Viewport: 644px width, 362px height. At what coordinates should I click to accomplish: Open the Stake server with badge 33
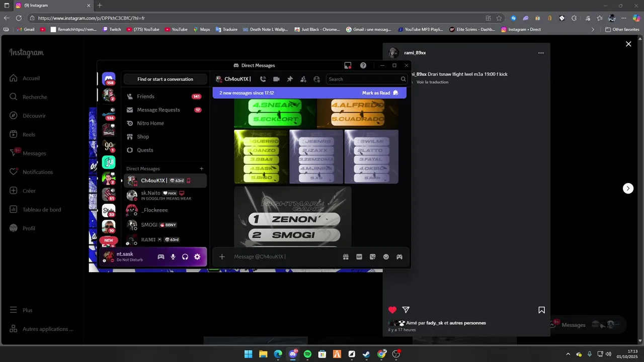109,210
